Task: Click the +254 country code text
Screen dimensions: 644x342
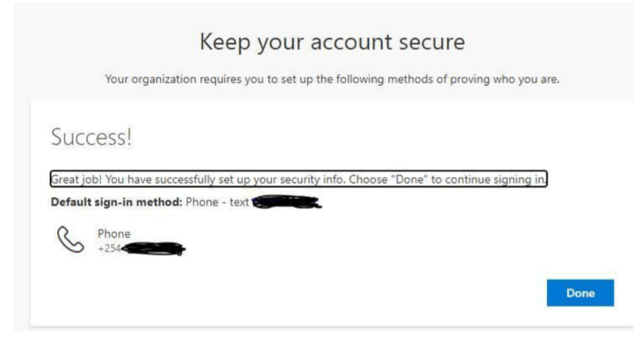Action: point(109,248)
